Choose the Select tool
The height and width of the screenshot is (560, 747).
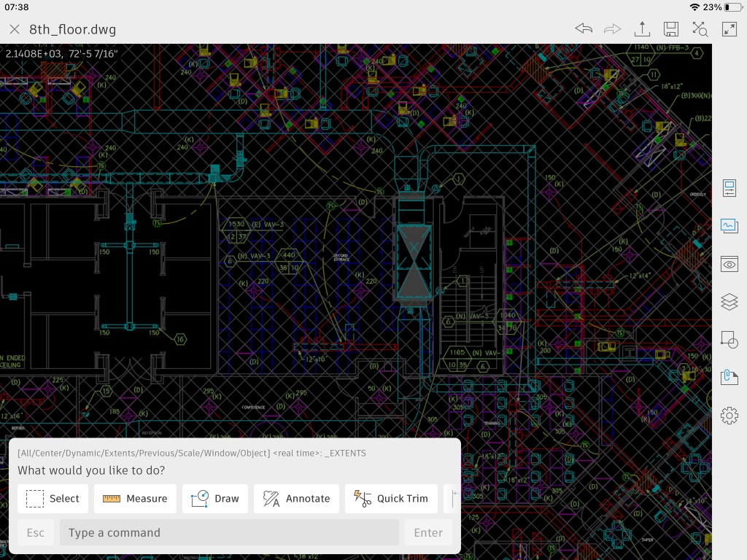[x=53, y=499]
